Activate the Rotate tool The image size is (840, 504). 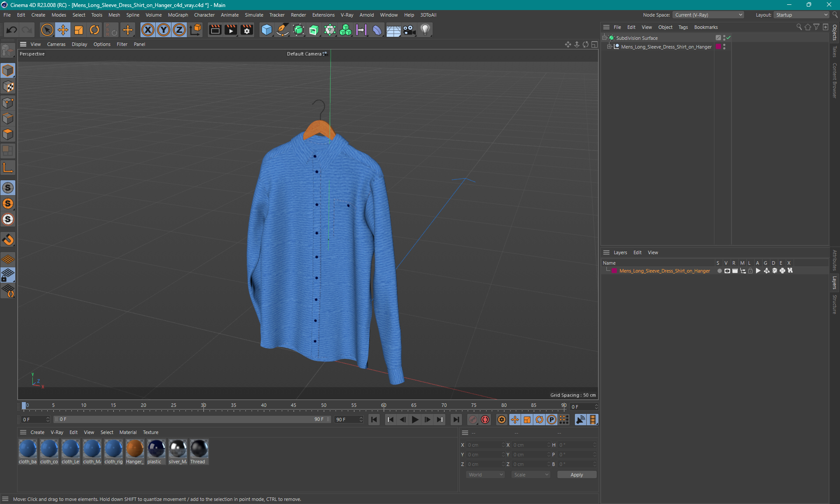[94, 30]
